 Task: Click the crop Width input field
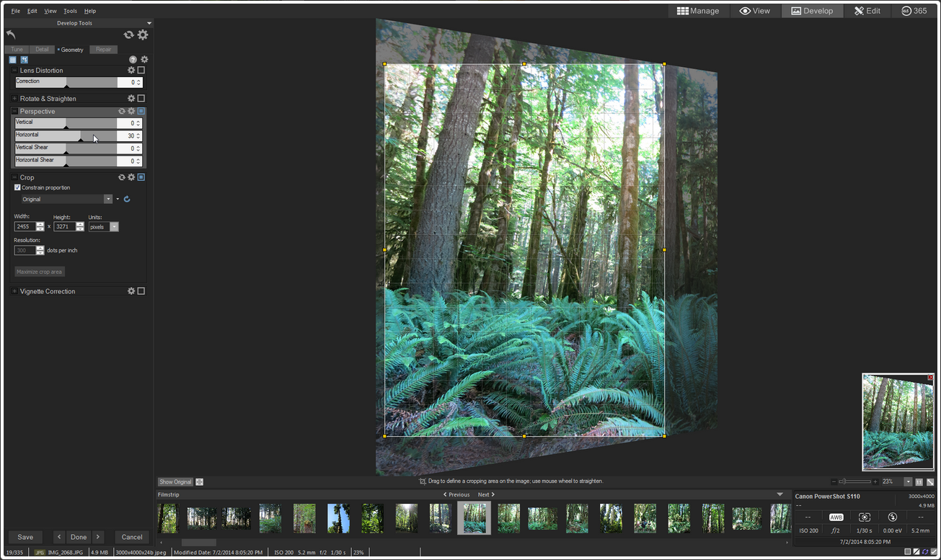tap(25, 227)
